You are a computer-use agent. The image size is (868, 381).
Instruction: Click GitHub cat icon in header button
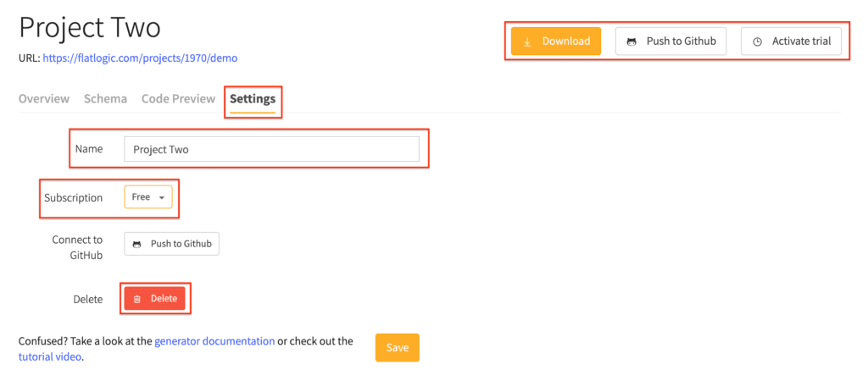point(631,41)
